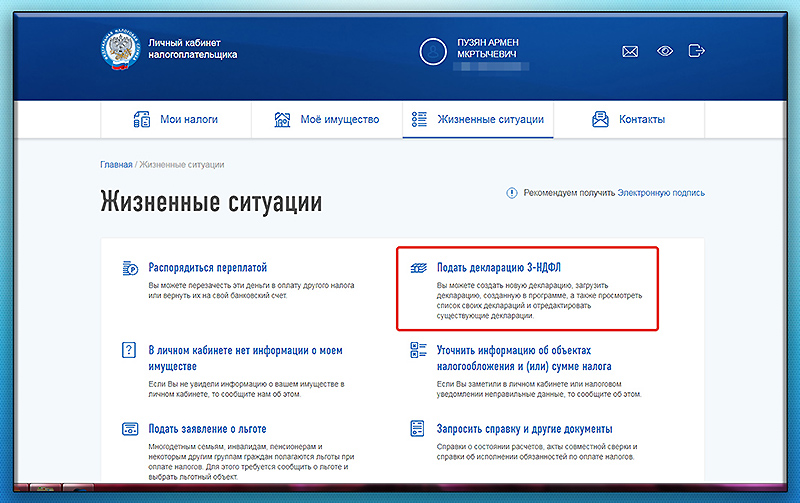
Task: Click description text starting 'Если Вы не увидели информацию'
Action: coord(246,389)
